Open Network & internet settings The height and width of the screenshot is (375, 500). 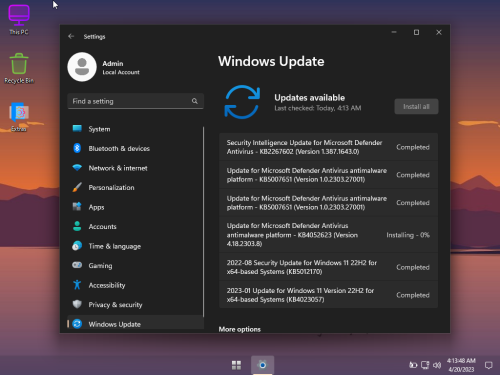point(135,168)
